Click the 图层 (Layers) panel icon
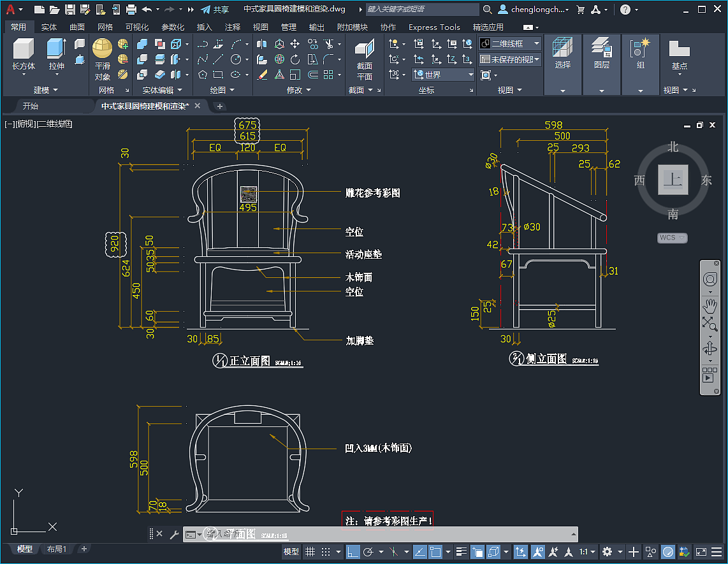 (601, 54)
